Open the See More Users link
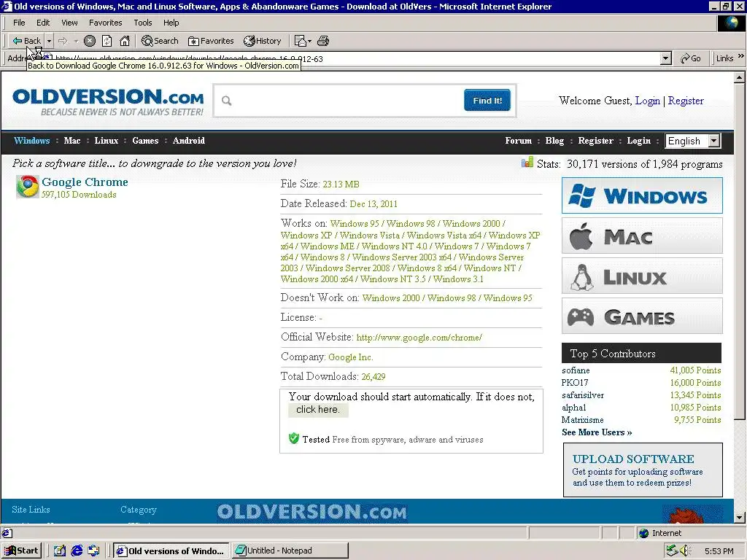The height and width of the screenshot is (560, 747). [x=597, y=432]
